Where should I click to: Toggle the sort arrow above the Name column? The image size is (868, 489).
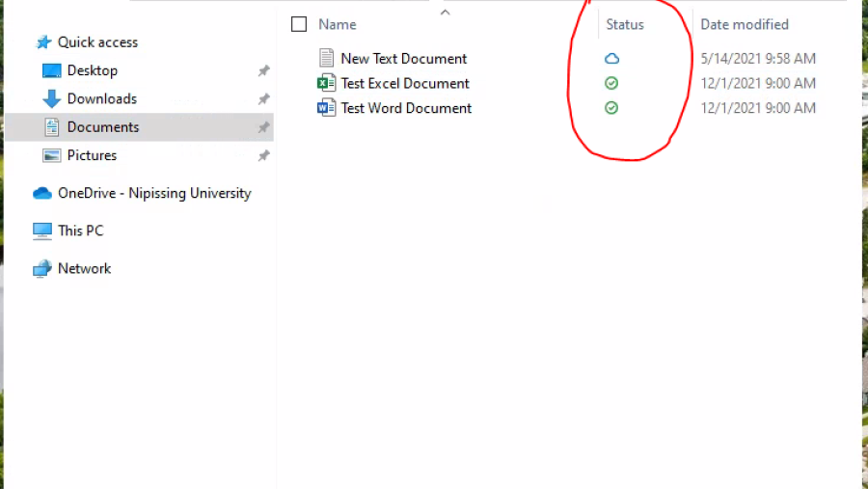click(445, 13)
